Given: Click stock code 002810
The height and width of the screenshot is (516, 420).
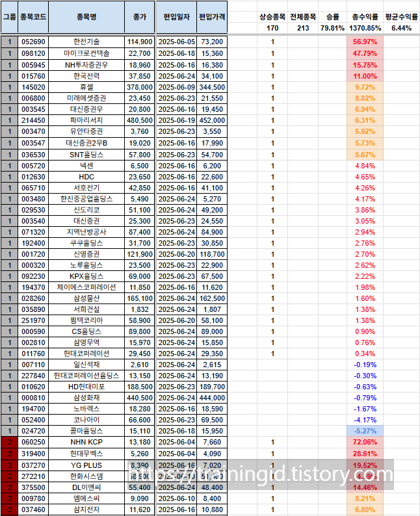Looking at the screenshot, I should pyautogui.click(x=33, y=342).
